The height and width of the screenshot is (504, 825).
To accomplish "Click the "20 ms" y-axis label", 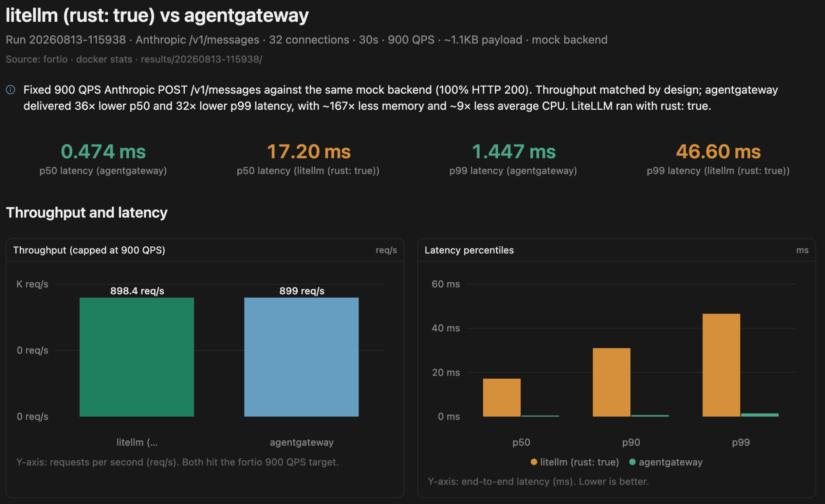I will coord(446,372).
